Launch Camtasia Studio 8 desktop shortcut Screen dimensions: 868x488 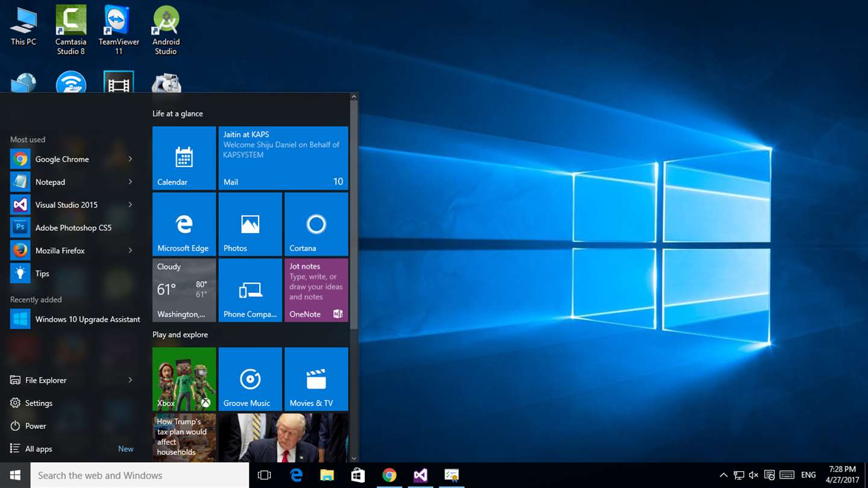71,30
